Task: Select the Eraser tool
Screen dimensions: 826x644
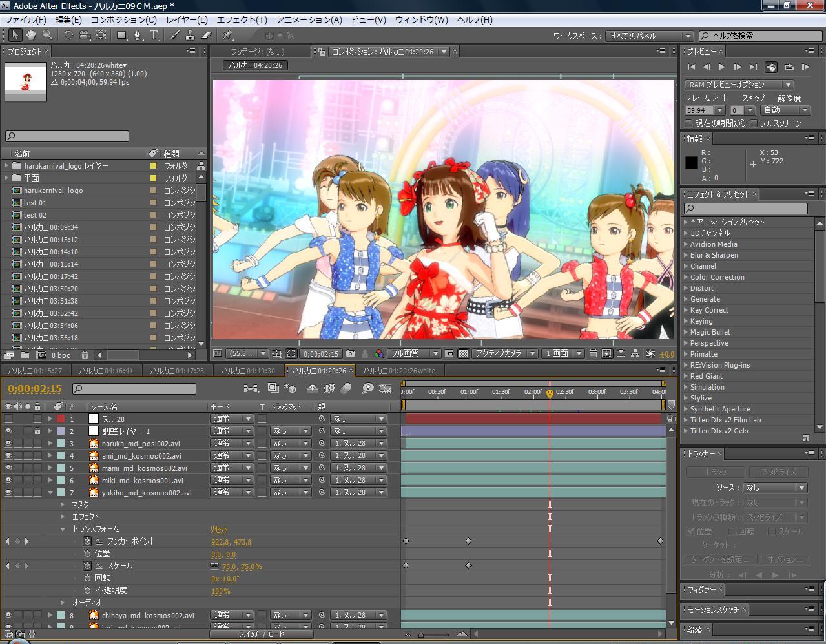Action: coord(207,36)
